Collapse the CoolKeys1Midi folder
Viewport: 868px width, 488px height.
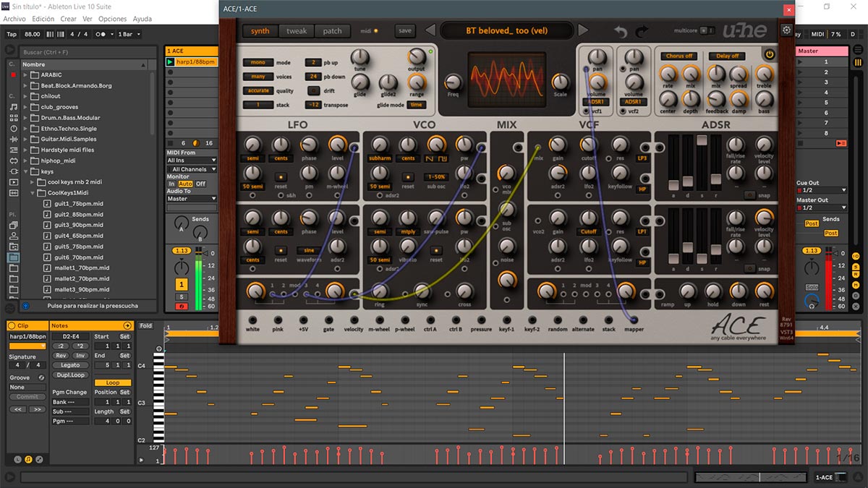click(33, 193)
